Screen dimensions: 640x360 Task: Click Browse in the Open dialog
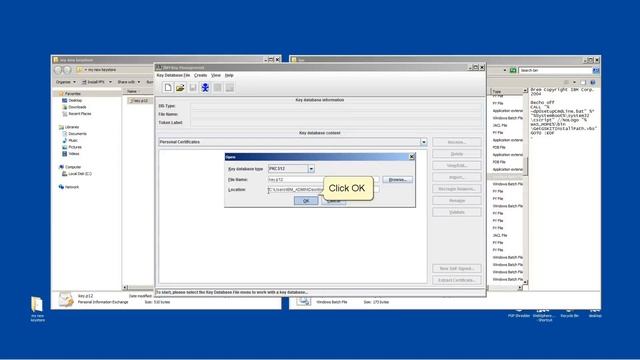tap(397, 180)
